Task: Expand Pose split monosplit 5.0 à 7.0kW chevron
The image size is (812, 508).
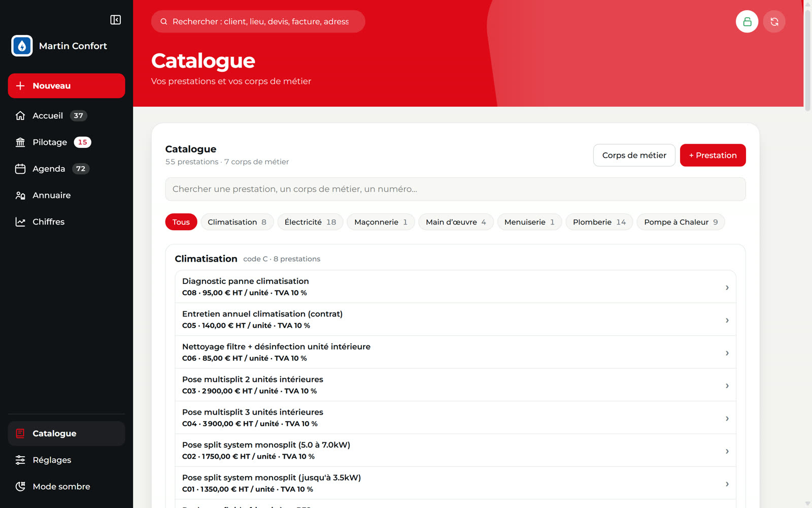Action: point(727,451)
